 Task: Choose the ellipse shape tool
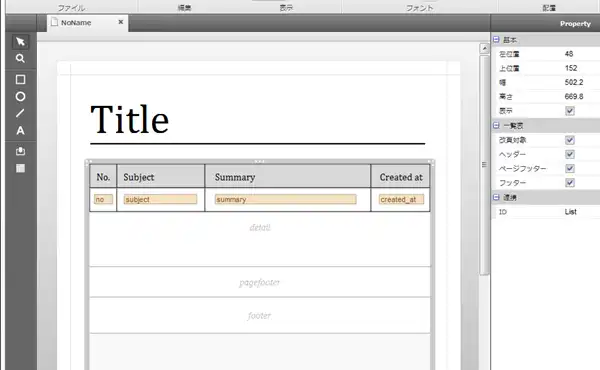(20, 96)
